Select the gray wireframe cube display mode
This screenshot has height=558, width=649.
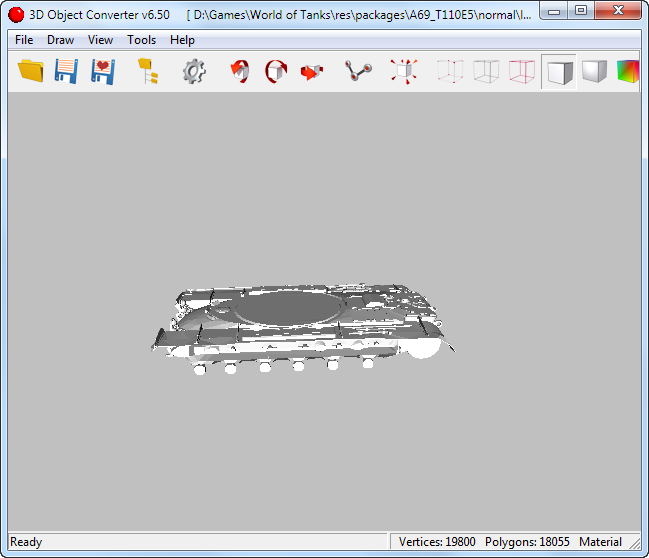[x=486, y=71]
